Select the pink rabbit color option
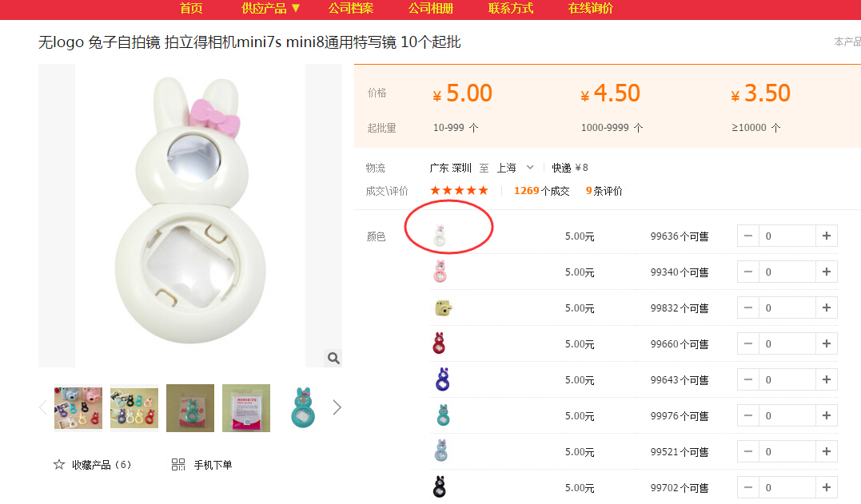Screen dimensions: 861x504 click(440, 272)
